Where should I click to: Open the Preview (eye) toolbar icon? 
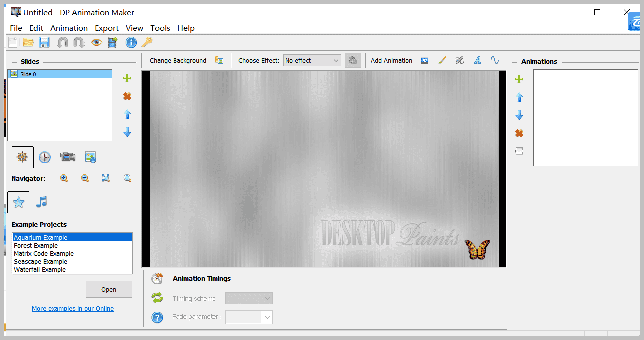coord(96,42)
